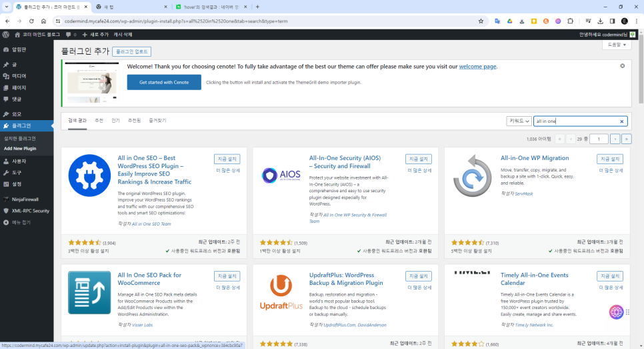Click Get started with Cenote button

[x=164, y=82]
